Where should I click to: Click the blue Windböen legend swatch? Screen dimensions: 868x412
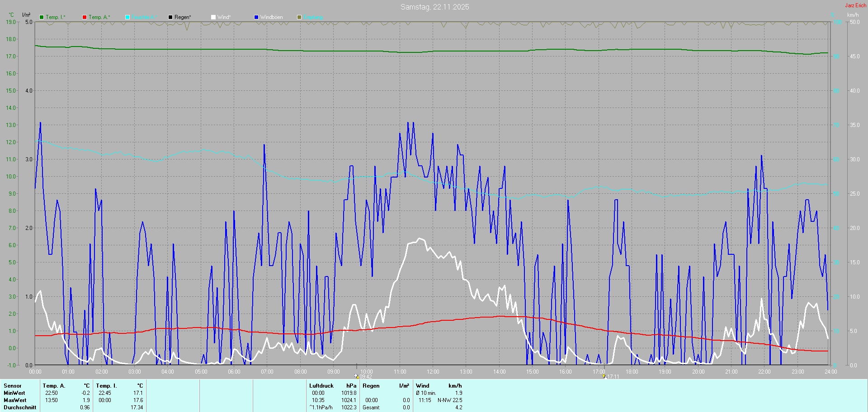point(256,17)
